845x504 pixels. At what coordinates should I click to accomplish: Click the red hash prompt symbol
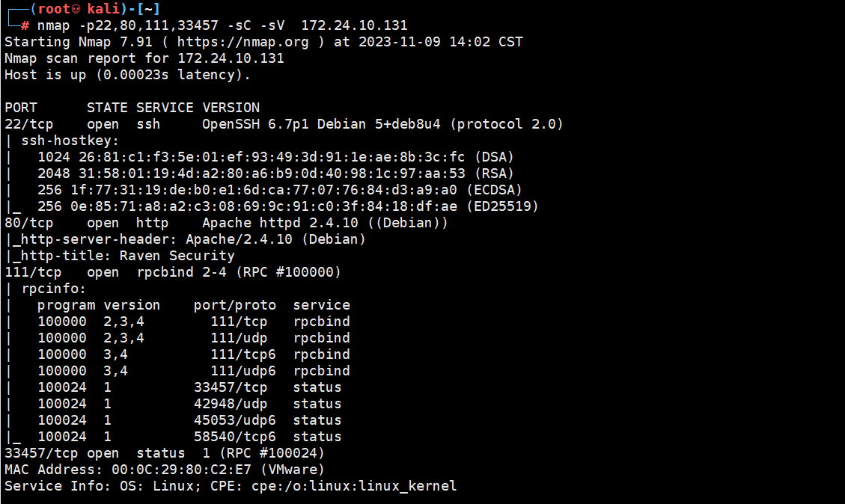(25, 26)
